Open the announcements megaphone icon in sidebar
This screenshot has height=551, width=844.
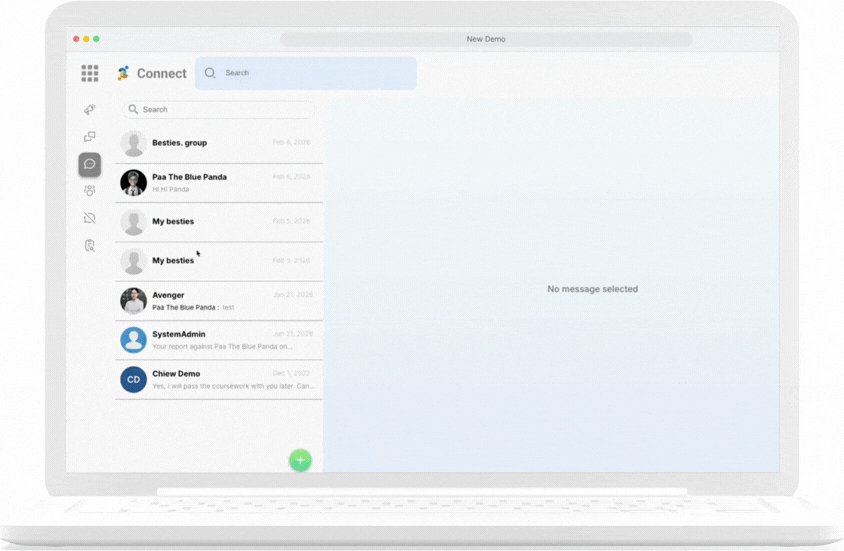(90, 110)
